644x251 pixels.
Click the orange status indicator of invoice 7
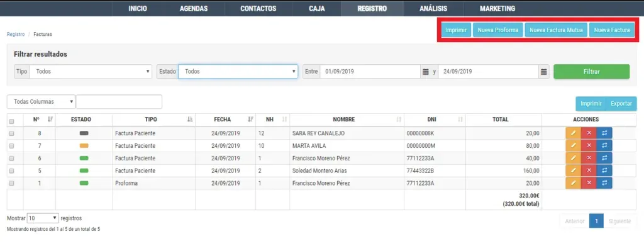click(x=84, y=145)
